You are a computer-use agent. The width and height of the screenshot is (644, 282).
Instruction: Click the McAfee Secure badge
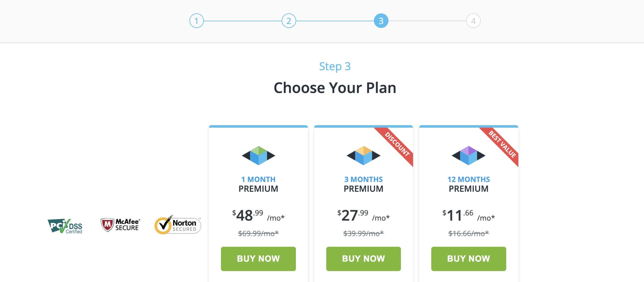point(120,225)
